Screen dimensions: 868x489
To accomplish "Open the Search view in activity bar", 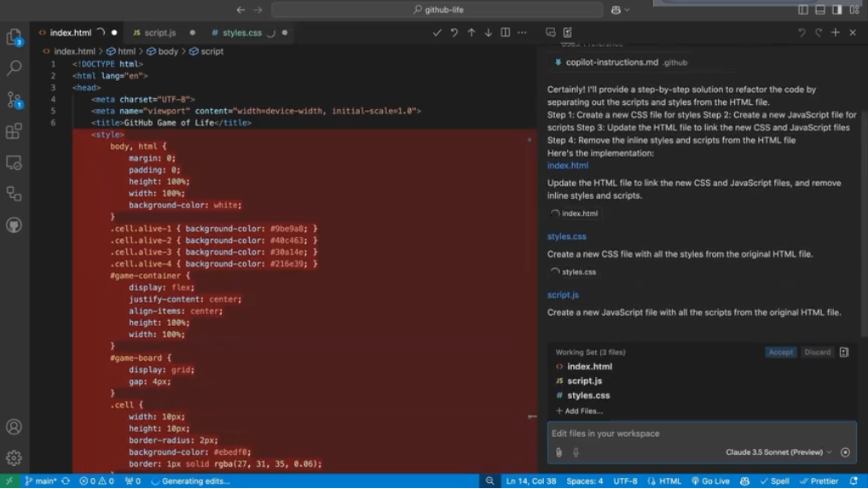I will pyautogui.click(x=14, y=68).
